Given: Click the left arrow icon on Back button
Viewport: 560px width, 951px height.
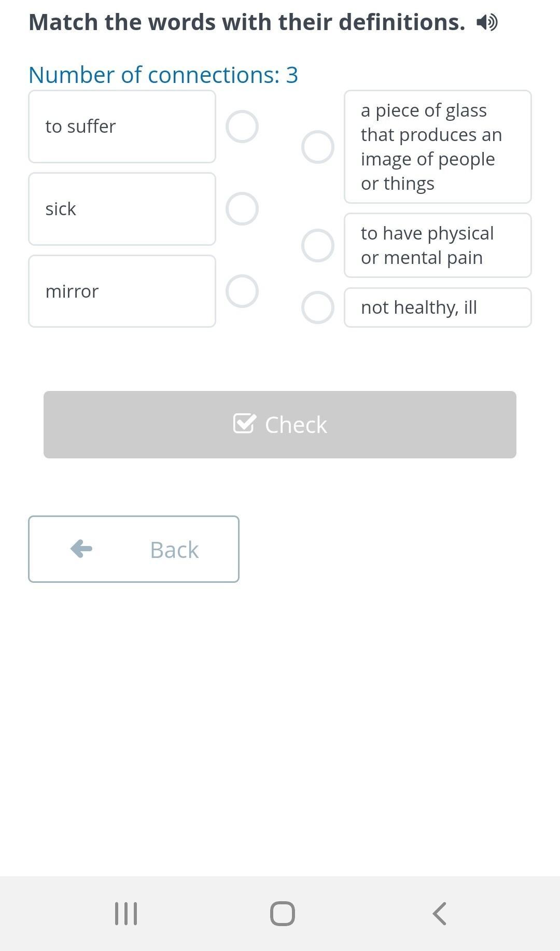Looking at the screenshot, I should click(81, 549).
